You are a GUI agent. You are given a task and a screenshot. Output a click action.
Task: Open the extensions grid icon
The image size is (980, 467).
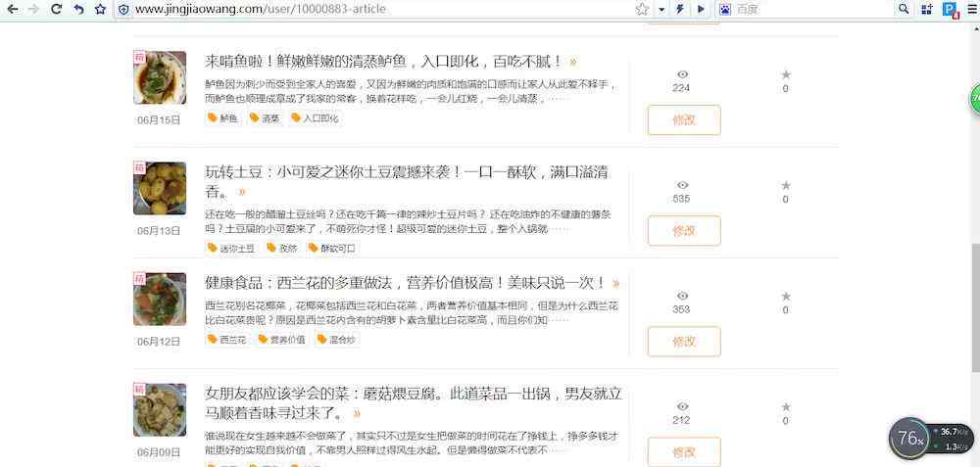click(927, 9)
